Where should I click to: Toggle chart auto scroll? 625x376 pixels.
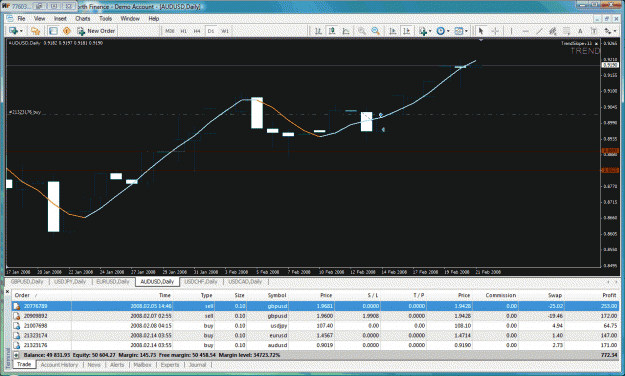tap(393, 31)
